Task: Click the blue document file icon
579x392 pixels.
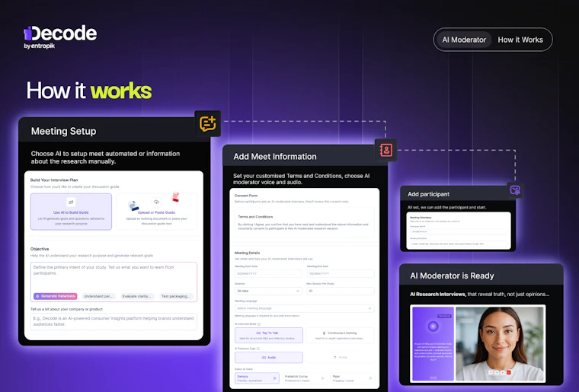Action: pyautogui.click(x=133, y=206)
